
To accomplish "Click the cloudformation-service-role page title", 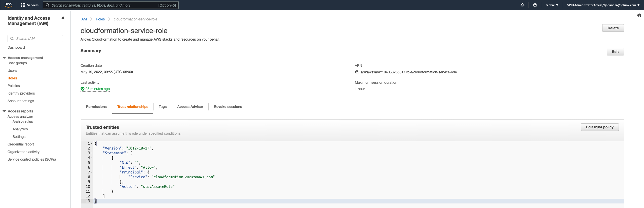I will (124, 31).
